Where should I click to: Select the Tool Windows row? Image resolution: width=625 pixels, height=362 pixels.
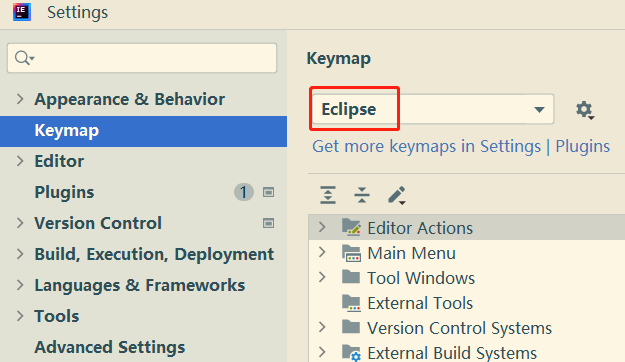[467, 278]
